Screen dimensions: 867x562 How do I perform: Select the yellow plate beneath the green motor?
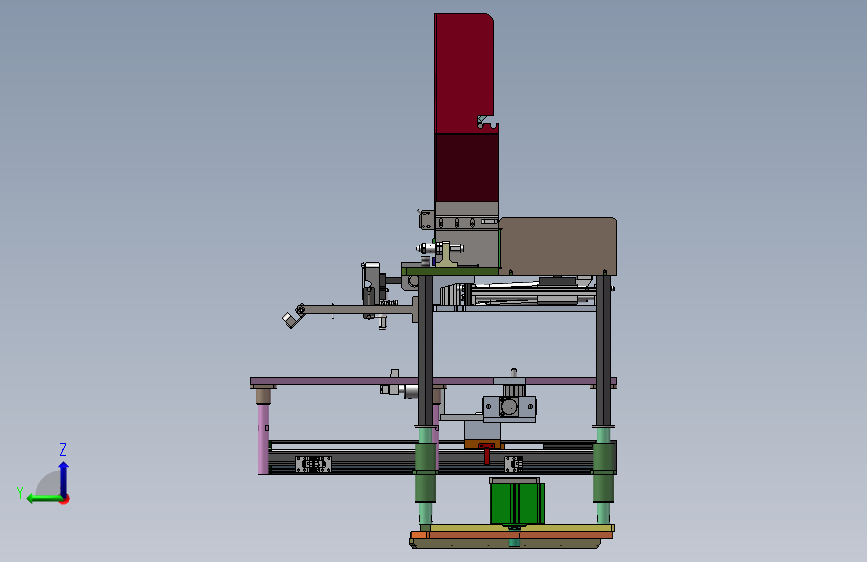tap(522, 528)
